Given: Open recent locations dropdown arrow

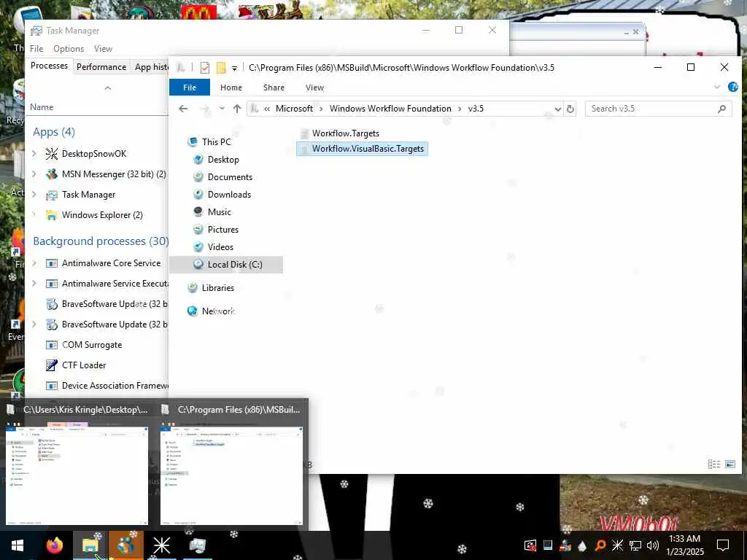Looking at the screenshot, I should [x=222, y=109].
